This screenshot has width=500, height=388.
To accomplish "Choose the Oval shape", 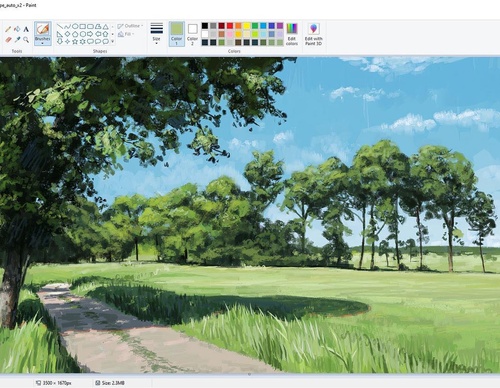I will coord(75,27).
